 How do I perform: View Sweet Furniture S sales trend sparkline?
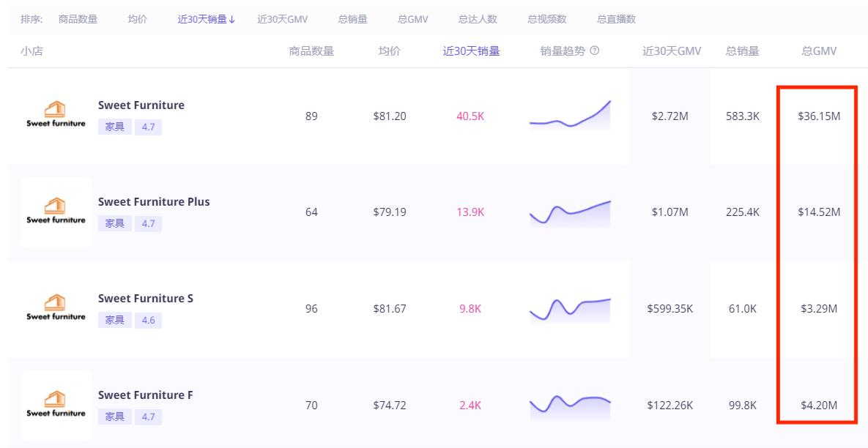point(570,309)
